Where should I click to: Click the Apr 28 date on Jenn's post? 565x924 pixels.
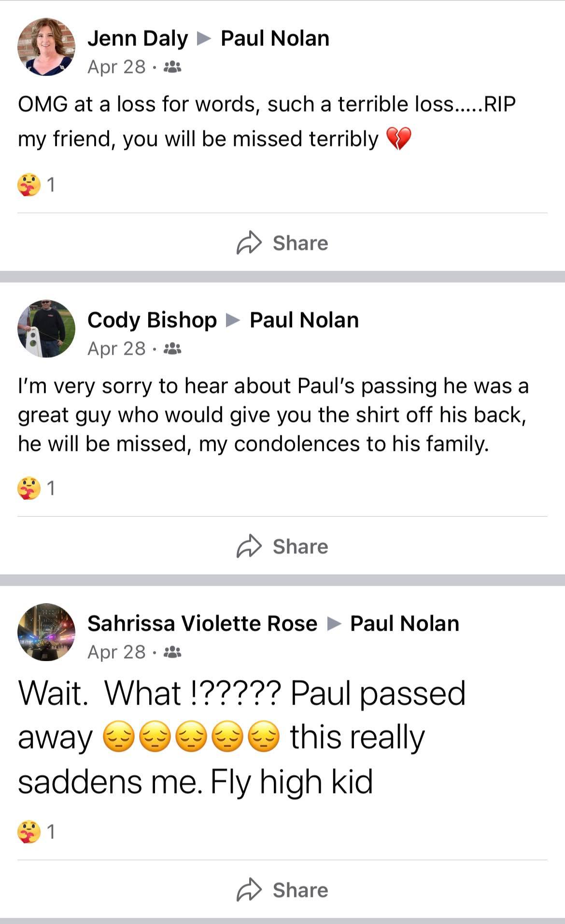point(116,67)
